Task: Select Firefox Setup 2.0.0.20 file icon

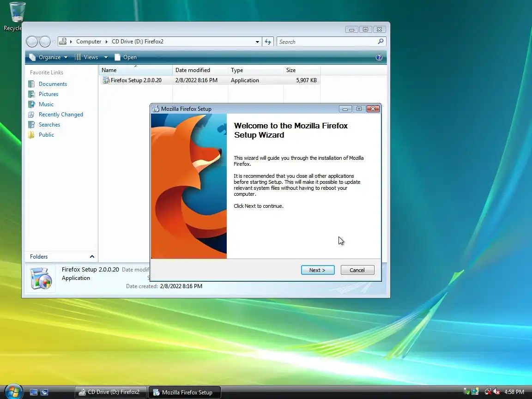Action: pos(106,80)
